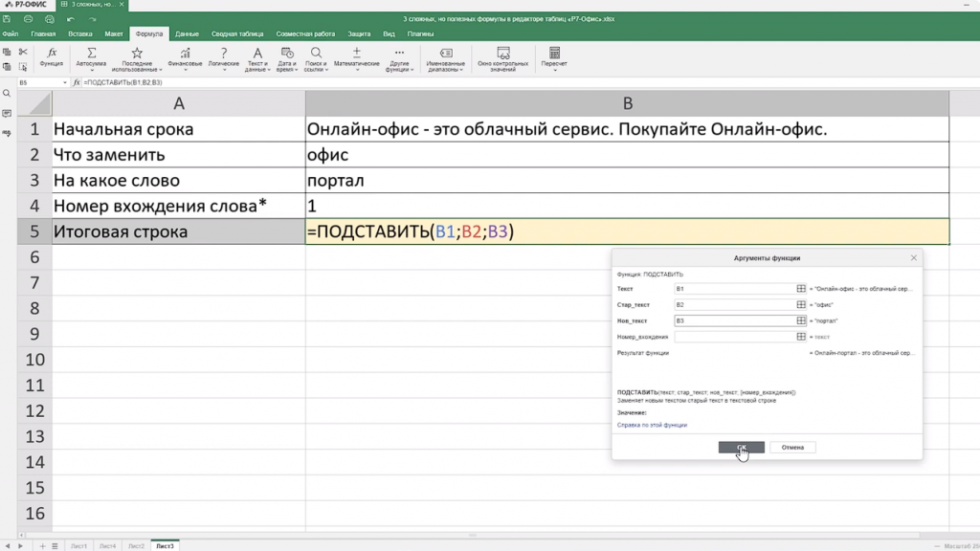Click the Стар_текст argument field
The image size is (980, 551).
(734, 305)
